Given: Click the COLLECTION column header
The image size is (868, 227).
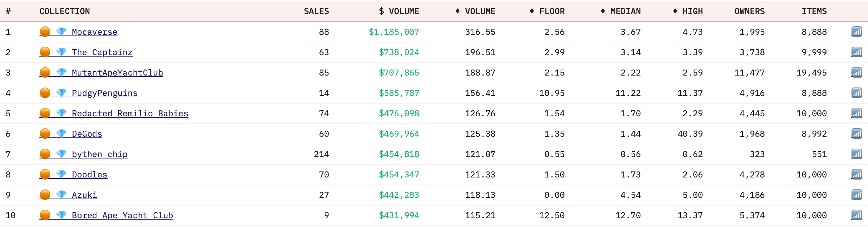Looking at the screenshot, I should [x=65, y=11].
